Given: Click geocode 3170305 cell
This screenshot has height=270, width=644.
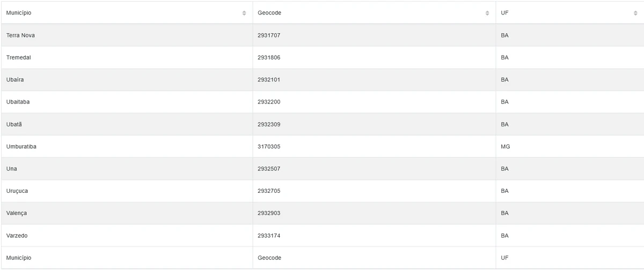Looking at the screenshot, I should [269, 146].
